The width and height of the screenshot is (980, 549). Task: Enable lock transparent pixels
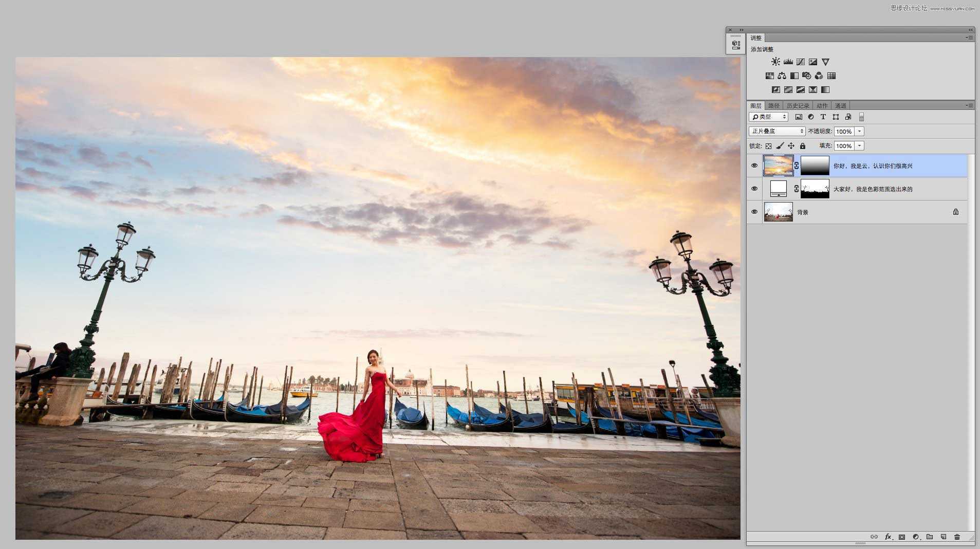pyautogui.click(x=768, y=145)
